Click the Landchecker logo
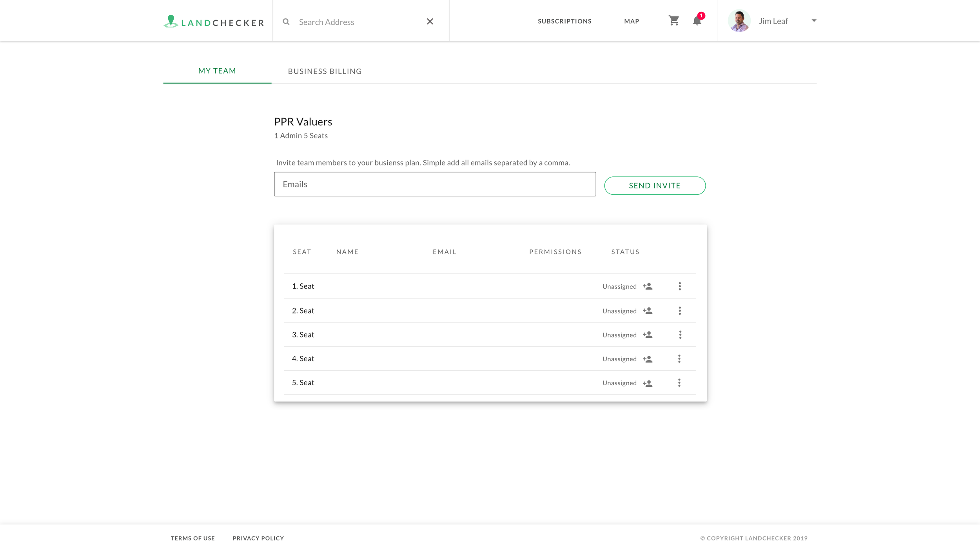Image resolution: width=980 pixels, height=551 pixels. click(214, 22)
